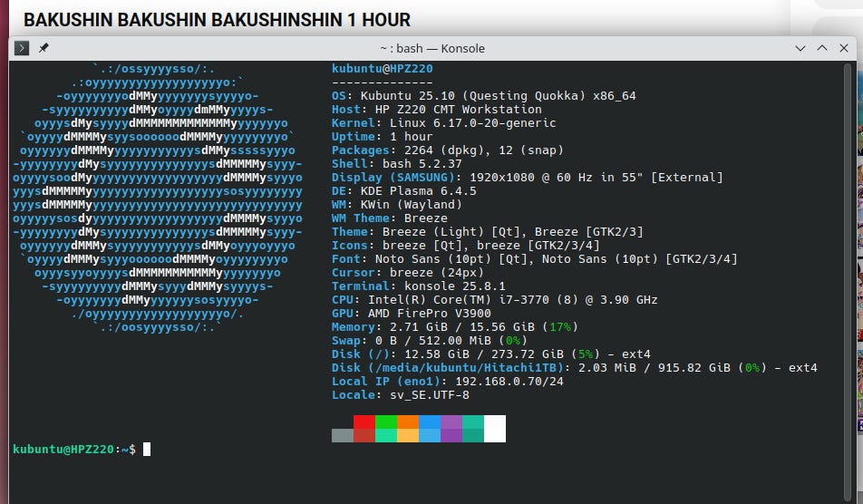The width and height of the screenshot is (863, 504).
Task: Click the Konsole terminal vertical scrollbar
Action: click(848, 254)
